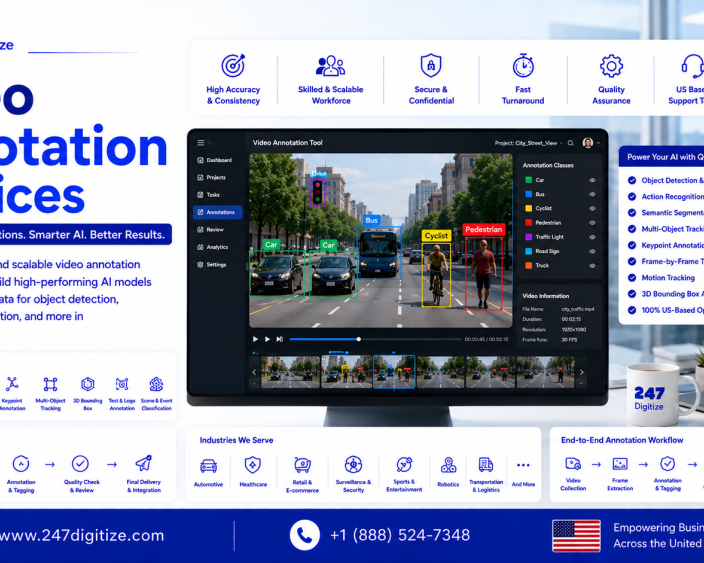
Task: Click the Surveillance & Security icon
Action: pyautogui.click(x=353, y=465)
